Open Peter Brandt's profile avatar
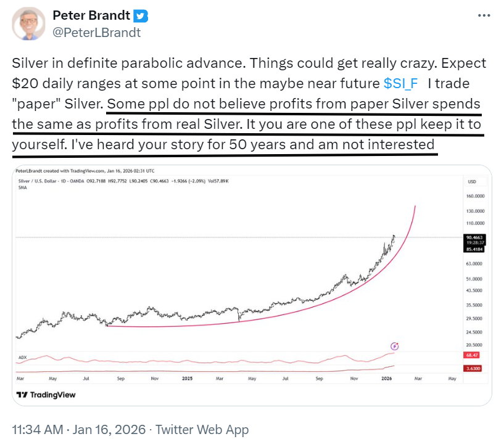Image resolution: width=504 pixels, height=447 pixels. pos(28,23)
